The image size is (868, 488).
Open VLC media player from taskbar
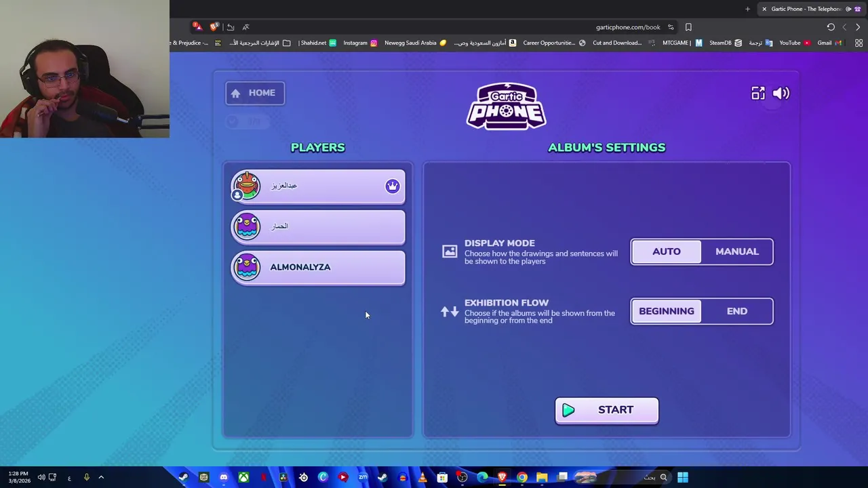click(422, 477)
